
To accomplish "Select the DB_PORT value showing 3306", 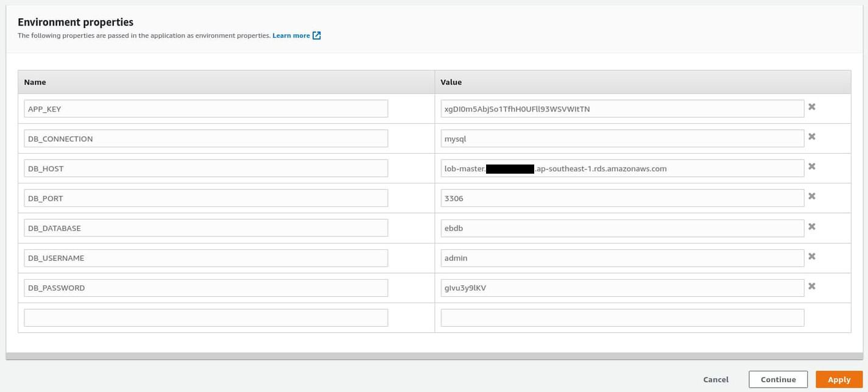I will [622, 198].
